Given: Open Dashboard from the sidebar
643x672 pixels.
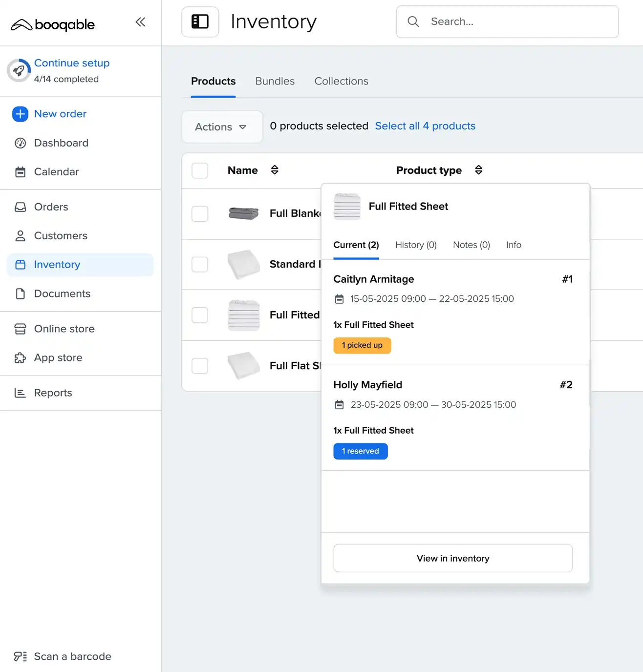Looking at the screenshot, I should [x=61, y=143].
